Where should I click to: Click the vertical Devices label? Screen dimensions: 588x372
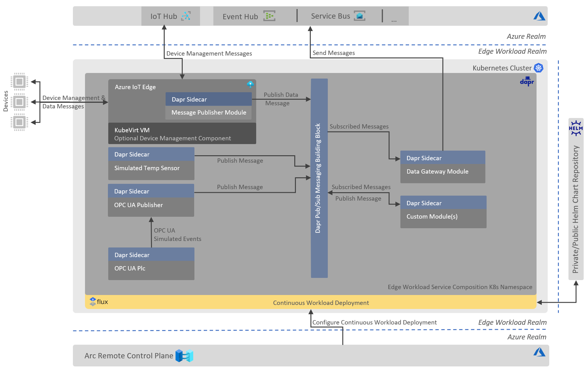coord(6,101)
